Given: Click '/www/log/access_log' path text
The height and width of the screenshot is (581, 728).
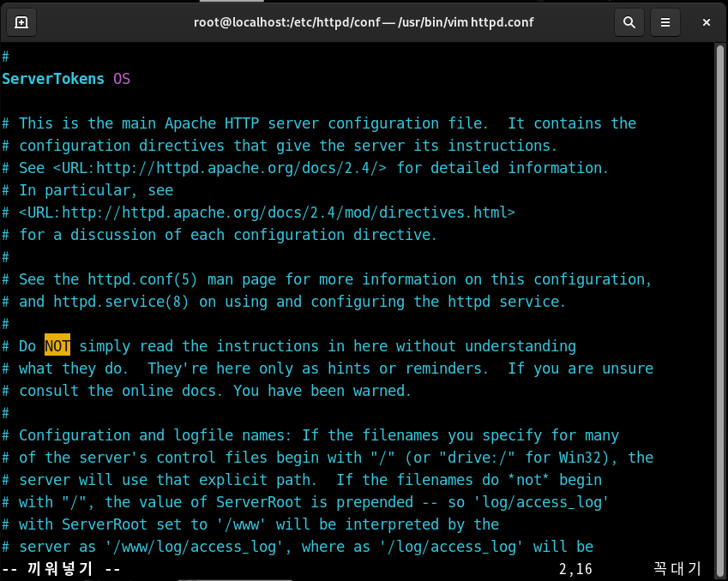Looking at the screenshot, I should click(x=195, y=547).
